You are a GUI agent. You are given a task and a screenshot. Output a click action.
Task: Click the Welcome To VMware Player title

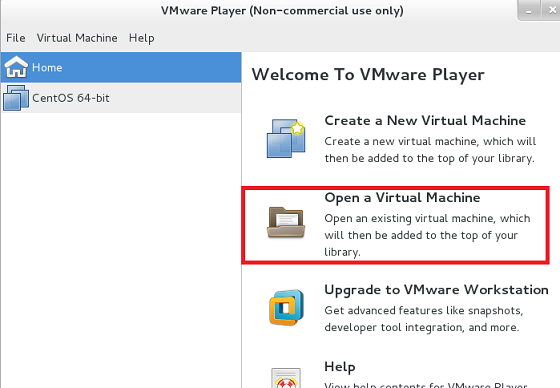click(x=368, y=75)
